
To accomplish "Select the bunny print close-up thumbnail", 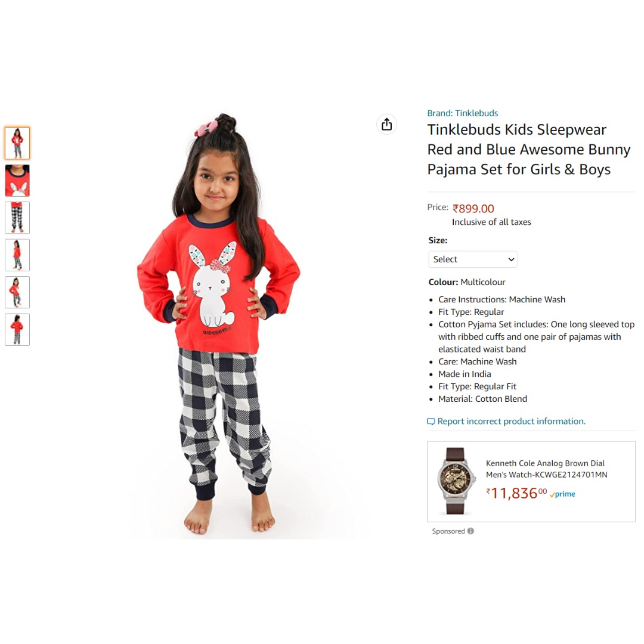I will click(17, 180).
